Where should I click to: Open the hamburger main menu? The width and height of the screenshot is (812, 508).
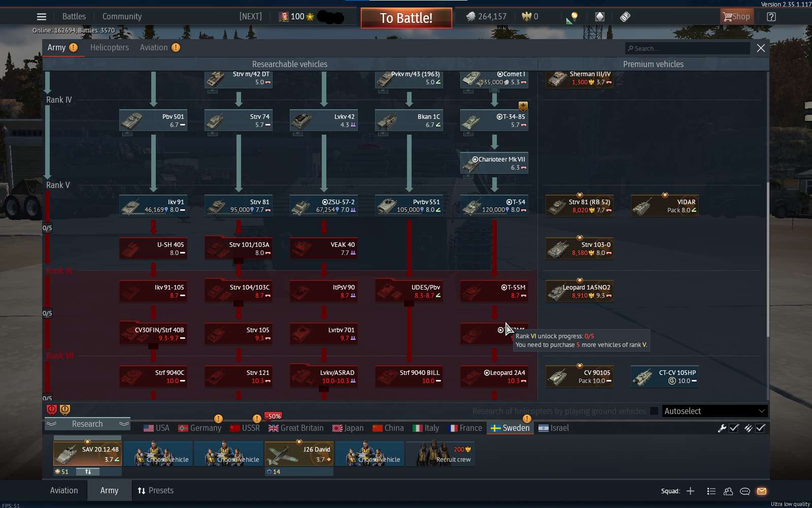pos(42,17)
